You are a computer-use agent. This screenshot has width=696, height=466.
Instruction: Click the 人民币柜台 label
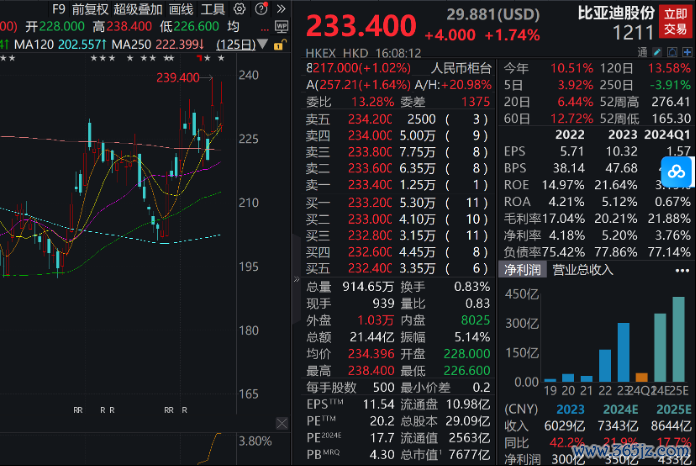pyautogui.click(x=461, y=68)
